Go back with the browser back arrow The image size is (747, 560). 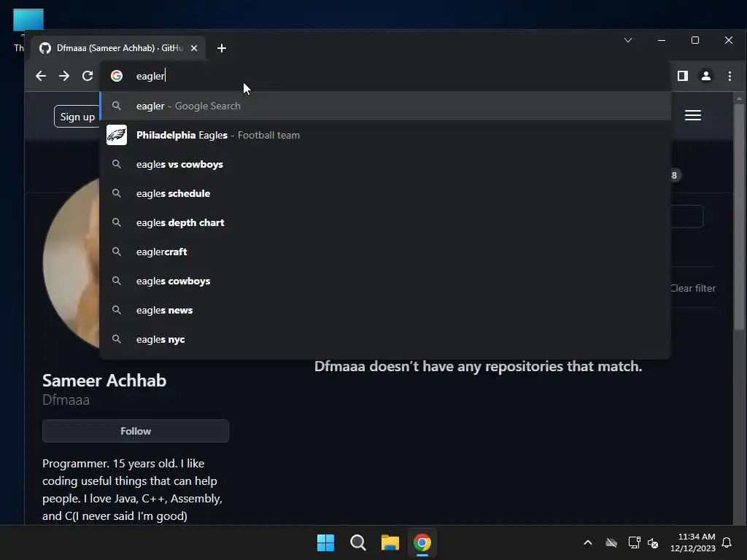click(41, 76)
